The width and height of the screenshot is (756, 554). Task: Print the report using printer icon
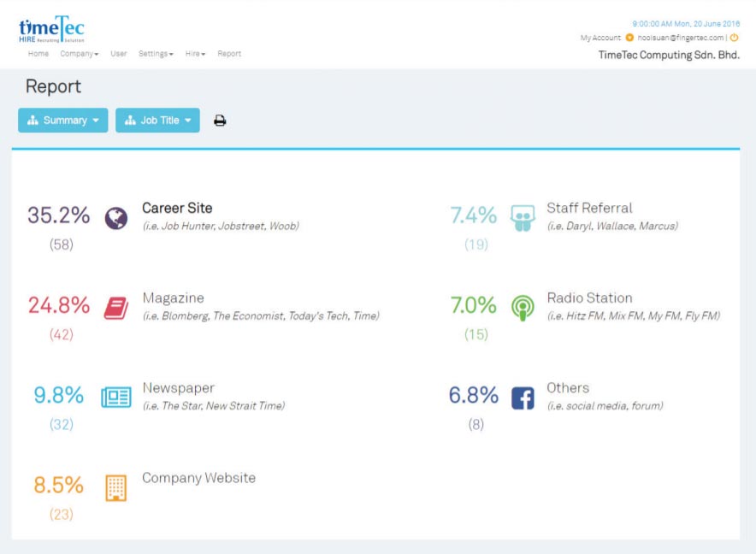tap(220, 121)
